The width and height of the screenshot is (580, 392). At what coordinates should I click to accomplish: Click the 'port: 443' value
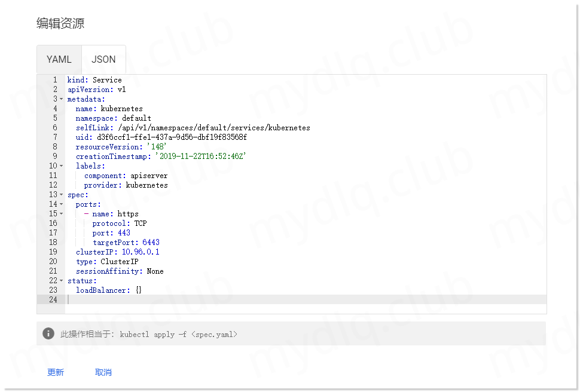124,233
